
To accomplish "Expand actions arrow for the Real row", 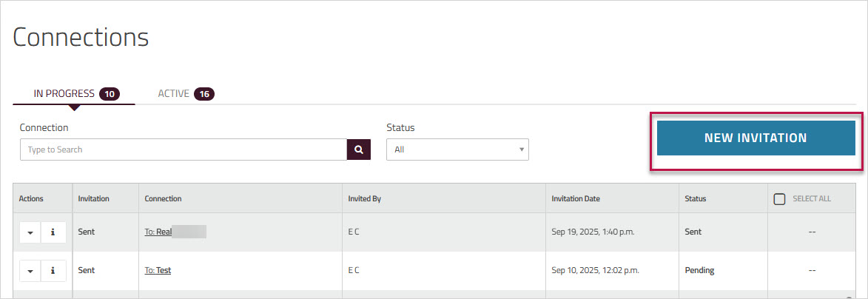I will pyautogui.click(x=30, y=232).
